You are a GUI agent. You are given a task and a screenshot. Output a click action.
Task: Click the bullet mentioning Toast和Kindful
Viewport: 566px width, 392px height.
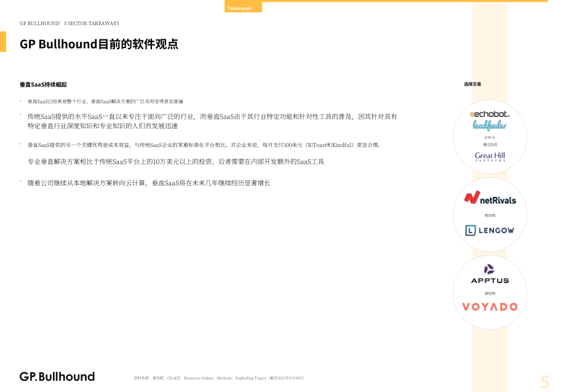coord(204,145)
